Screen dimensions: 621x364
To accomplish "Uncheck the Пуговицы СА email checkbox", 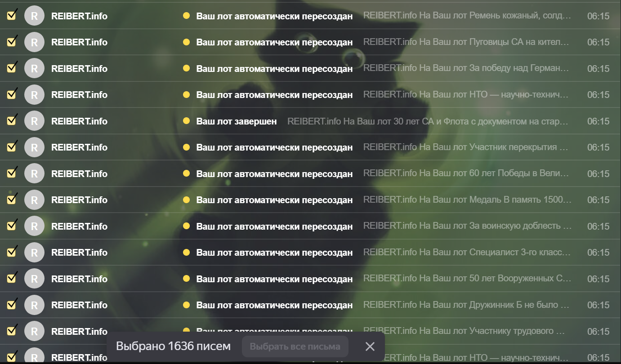I will click(12, 42).
